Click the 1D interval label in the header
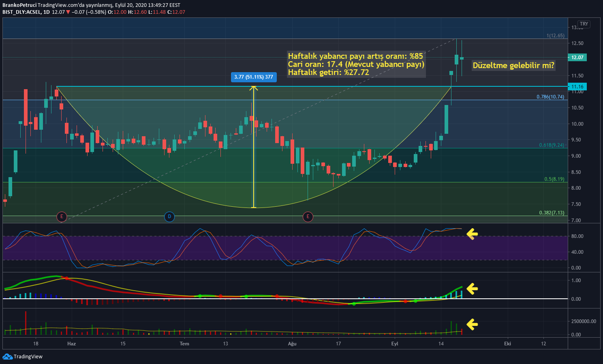Viewport: 603px width, 364px height. tap(46, 12)
